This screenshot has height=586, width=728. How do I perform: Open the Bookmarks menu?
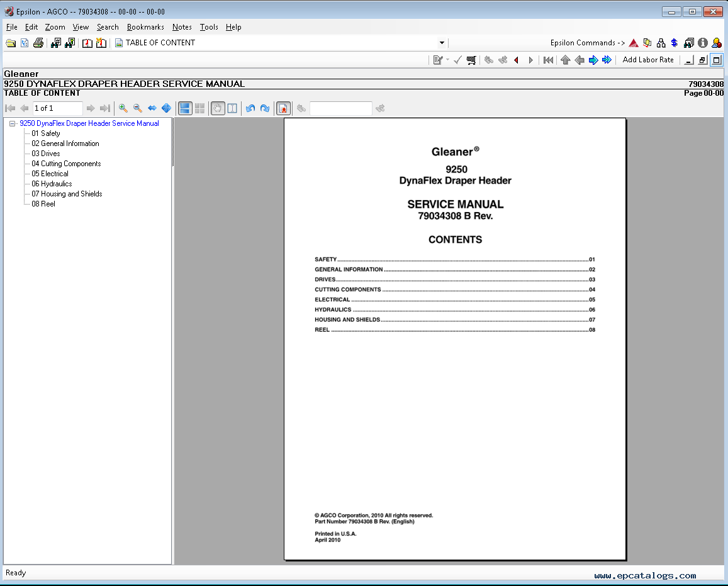pos(145,27)
